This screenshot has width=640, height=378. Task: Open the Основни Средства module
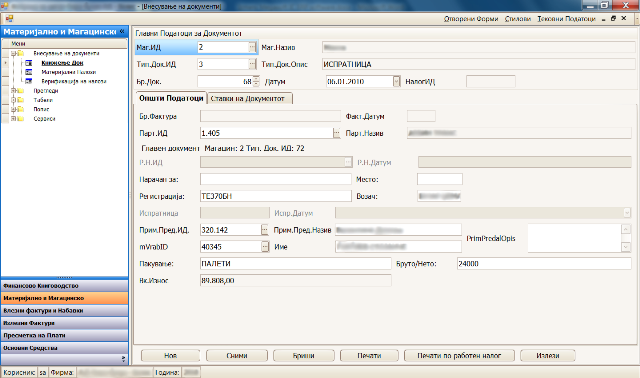point(64,348)
